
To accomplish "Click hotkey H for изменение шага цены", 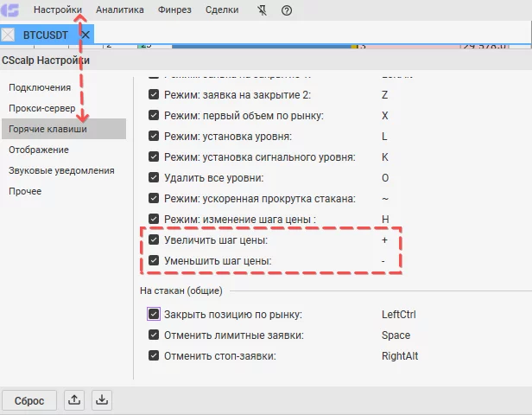I will [385, 220].
